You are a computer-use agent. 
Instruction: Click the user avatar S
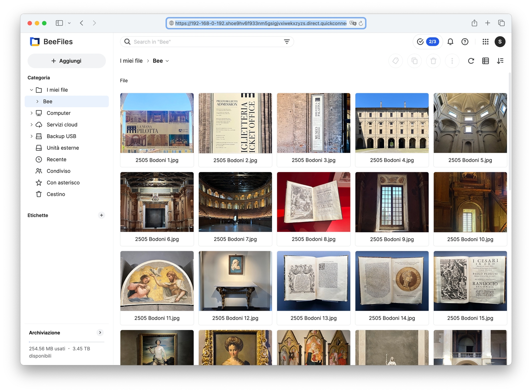(500, 42)
